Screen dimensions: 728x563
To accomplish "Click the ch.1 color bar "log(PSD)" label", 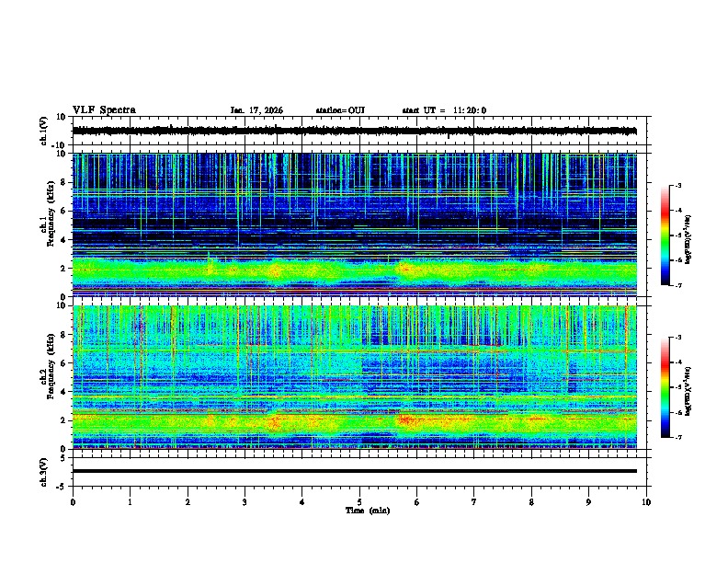I will tap(688, 240).
